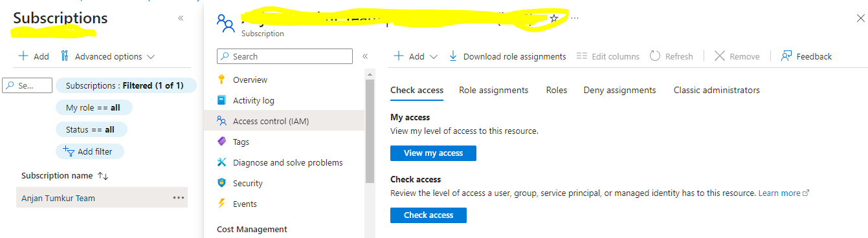Open the Overview menu item
The image size is (868, 238).
pyautogui.click(x=250, y=80)
